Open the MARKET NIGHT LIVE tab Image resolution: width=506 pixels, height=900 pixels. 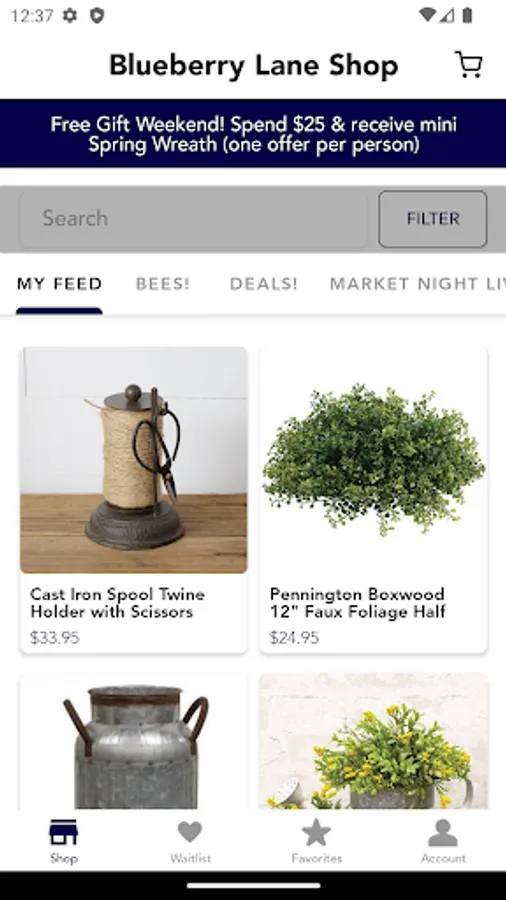(418, 284)
